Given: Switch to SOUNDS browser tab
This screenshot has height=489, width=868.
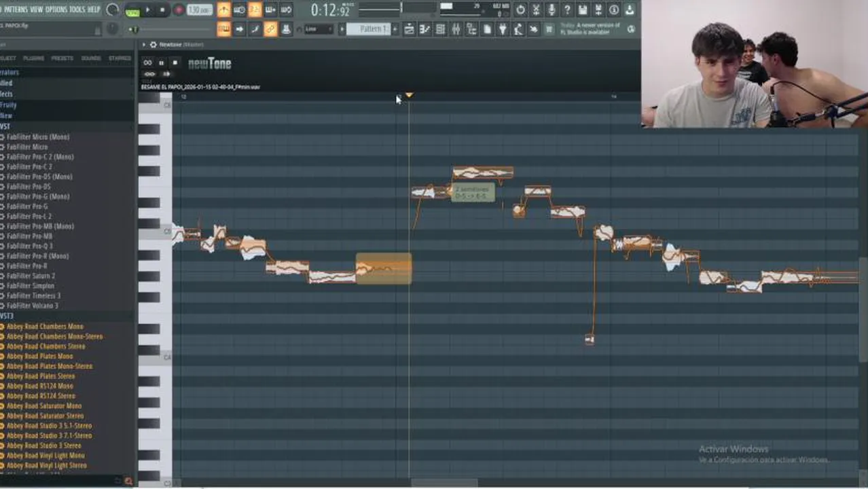Looking at the screenshot, I should point(91,58).
